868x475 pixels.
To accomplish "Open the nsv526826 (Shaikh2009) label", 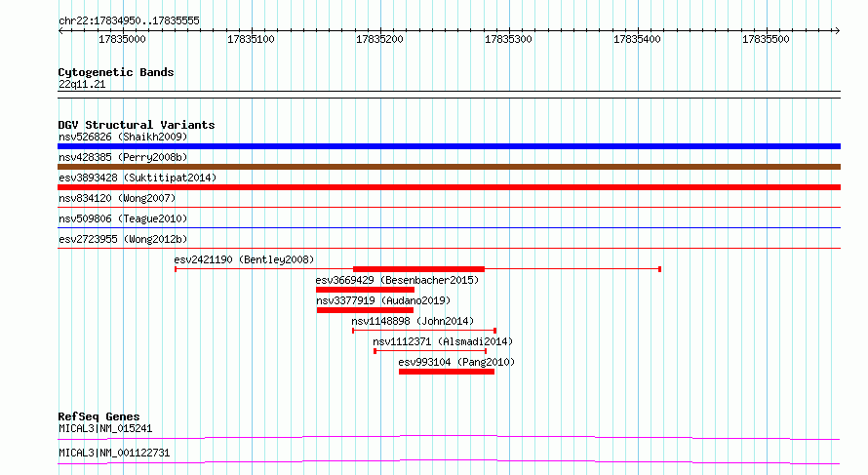I will click(x=123, y=137).
